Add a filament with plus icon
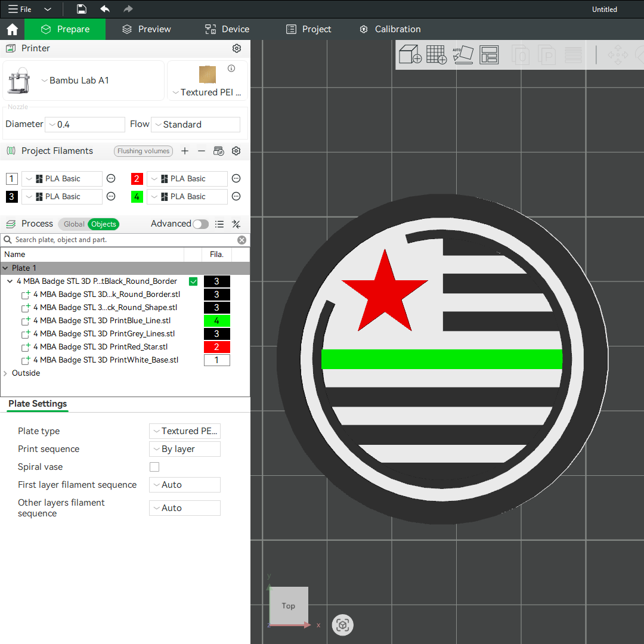Screen dimensions: 644x644 (185, 151)
